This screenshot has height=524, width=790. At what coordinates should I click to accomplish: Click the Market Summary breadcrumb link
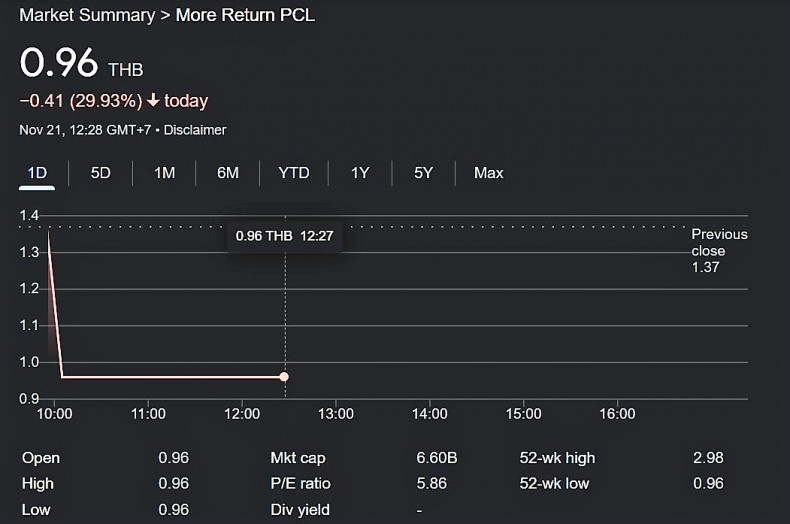click(x=87, y=16)
